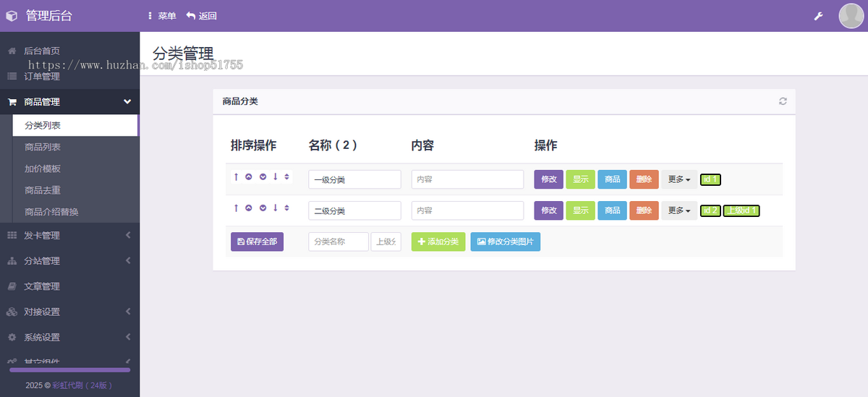Click the name field containing 二级分类

tap(354, 210)
